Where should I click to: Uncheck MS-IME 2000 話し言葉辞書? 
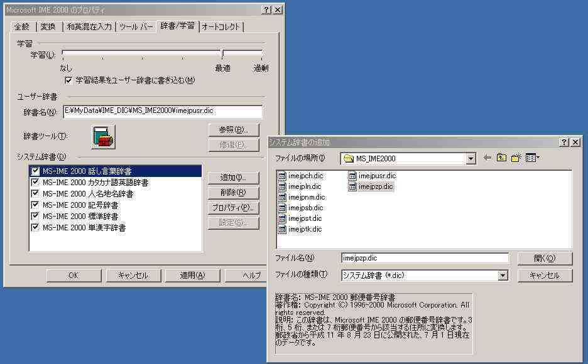35,171
